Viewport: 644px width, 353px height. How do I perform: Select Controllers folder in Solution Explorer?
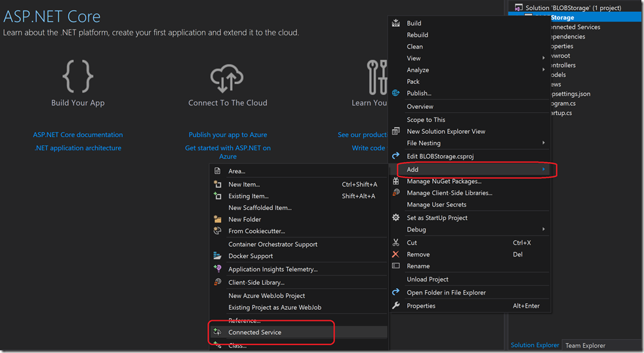563,65
